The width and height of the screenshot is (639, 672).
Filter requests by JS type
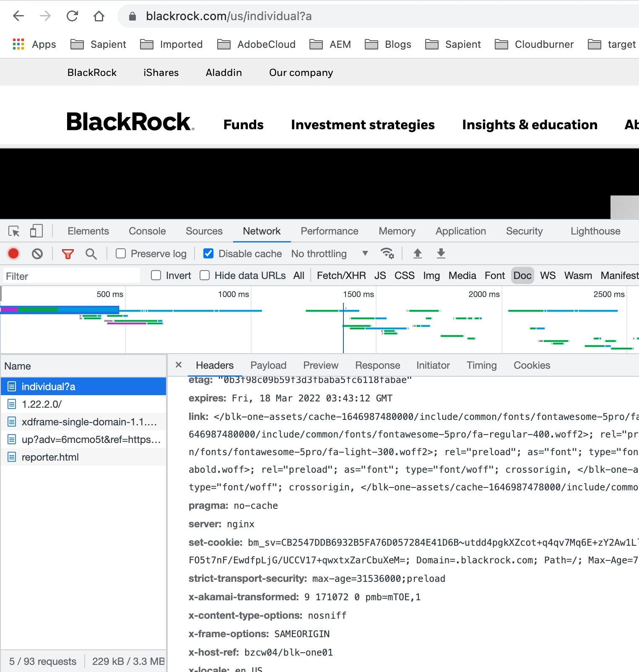pyautogui.click(x=380, y=276)
